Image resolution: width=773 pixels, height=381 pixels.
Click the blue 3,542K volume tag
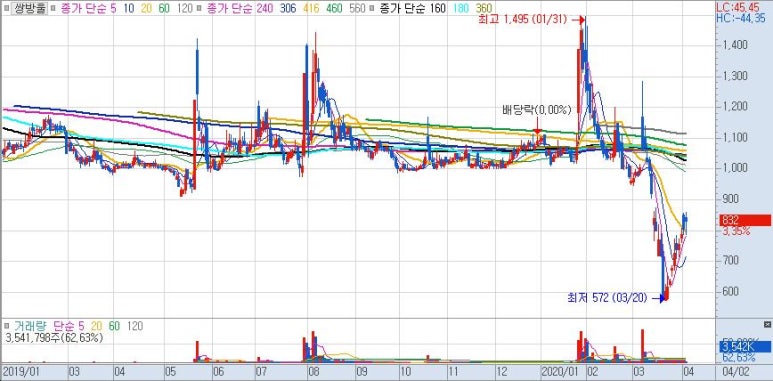point(745,347)
